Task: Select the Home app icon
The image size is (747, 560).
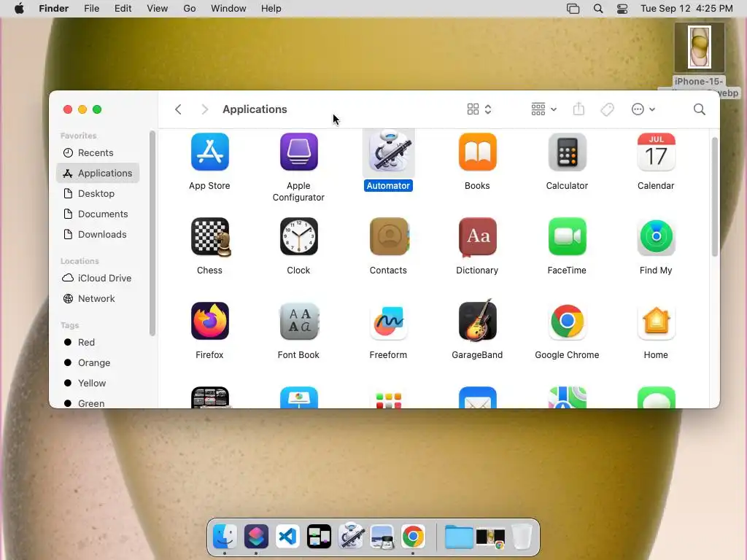Action: click(x=656, y=321)
